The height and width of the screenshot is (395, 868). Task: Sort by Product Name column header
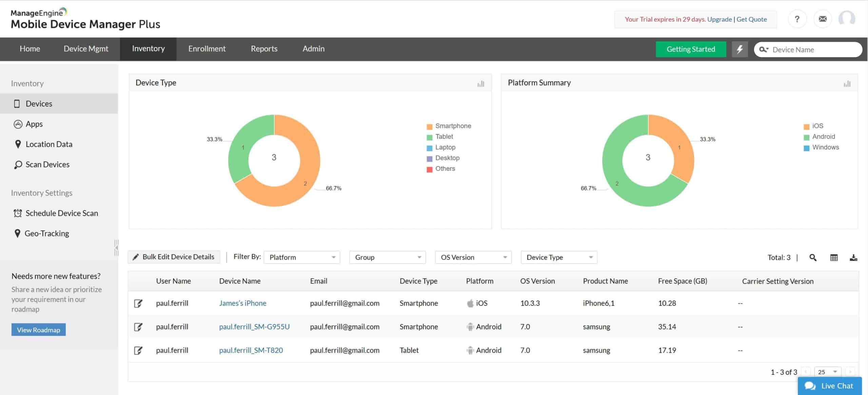tap(605, 281)
